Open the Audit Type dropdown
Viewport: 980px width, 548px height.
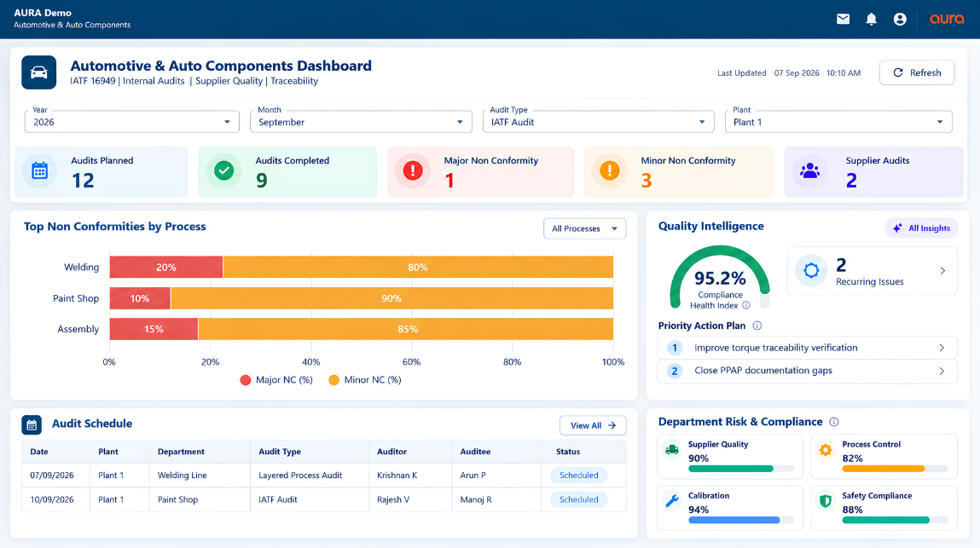pos(598,122)
